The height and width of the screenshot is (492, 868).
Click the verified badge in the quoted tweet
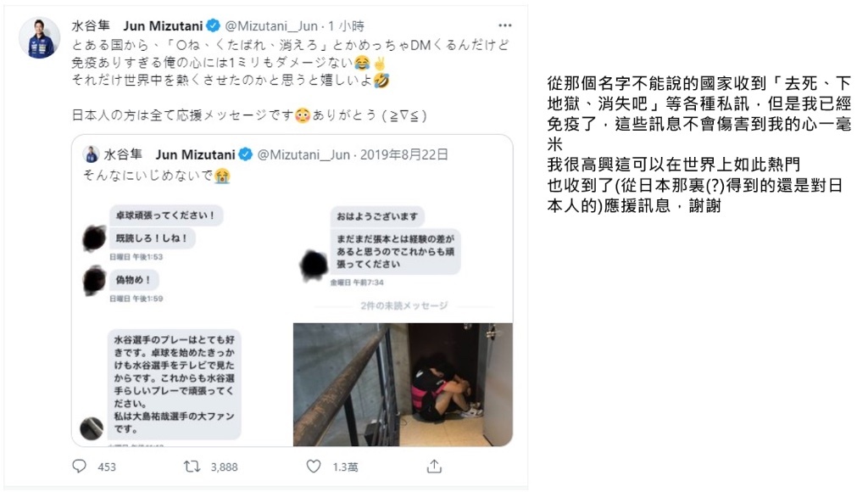click(x=245, y=154)
